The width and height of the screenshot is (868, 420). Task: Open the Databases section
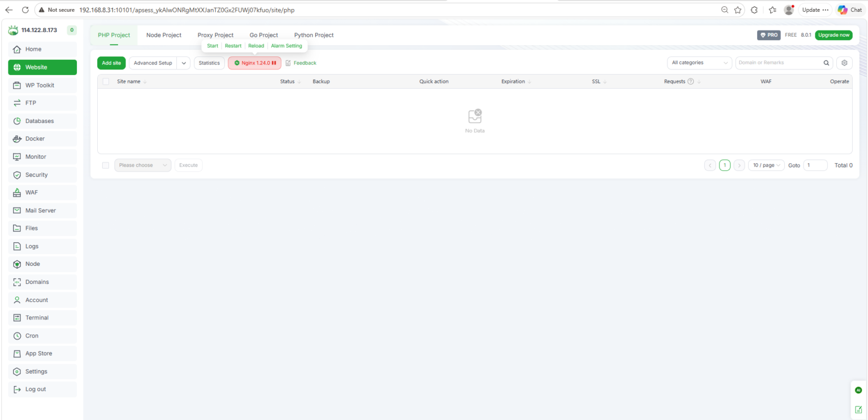click(x=42, y=121)
